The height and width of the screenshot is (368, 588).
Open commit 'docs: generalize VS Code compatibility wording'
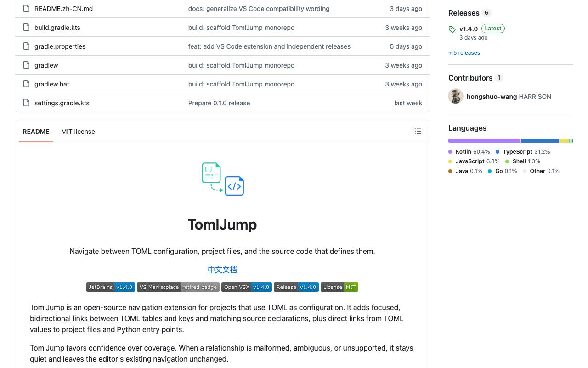pos(259,9)
